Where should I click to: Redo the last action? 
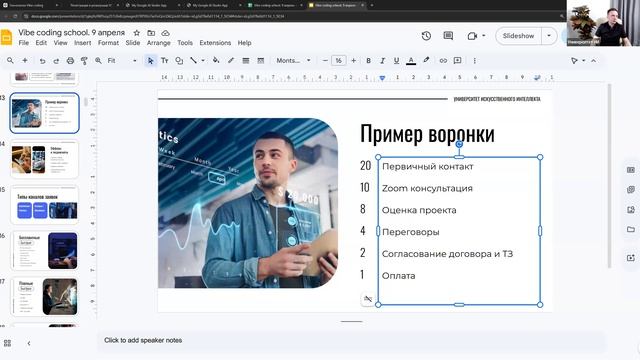point(56,60)
